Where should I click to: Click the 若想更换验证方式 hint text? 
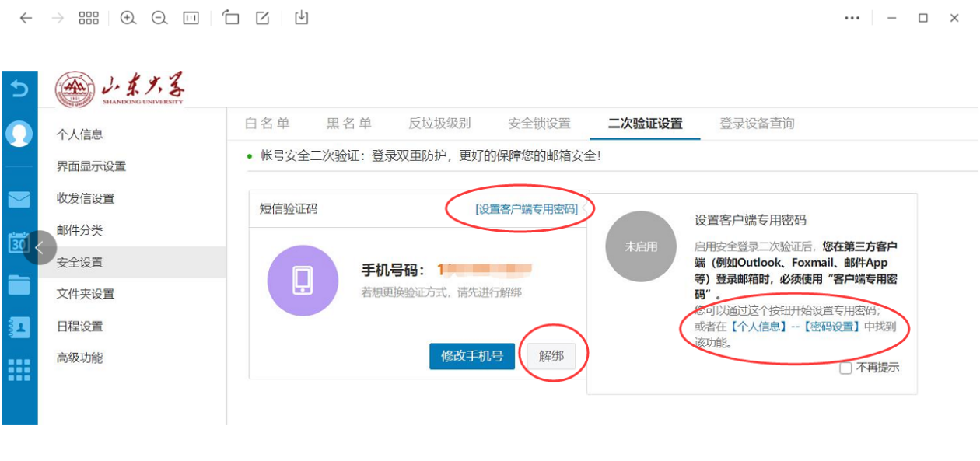[x=441, y=292]
